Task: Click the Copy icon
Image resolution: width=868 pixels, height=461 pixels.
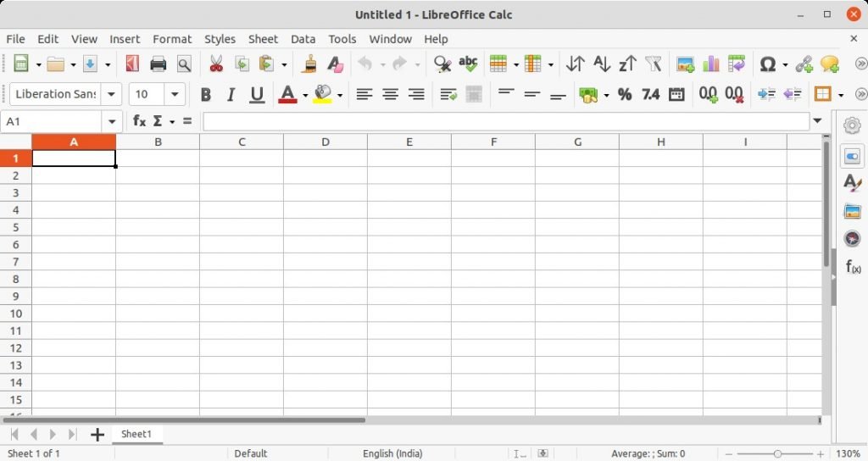Action: click(242, 64)
